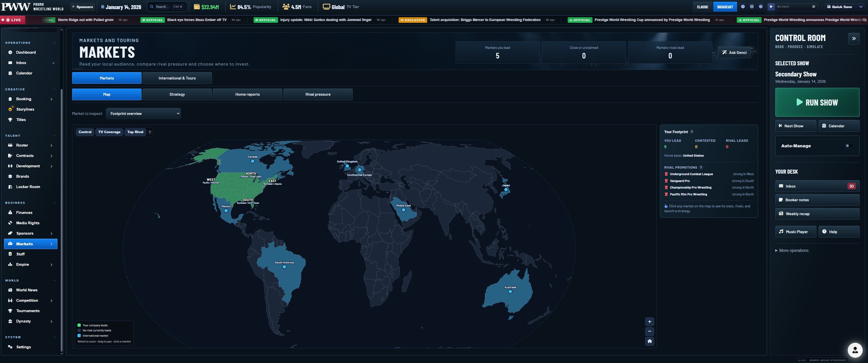Open the user avatar chat icon

click(855, 350)
